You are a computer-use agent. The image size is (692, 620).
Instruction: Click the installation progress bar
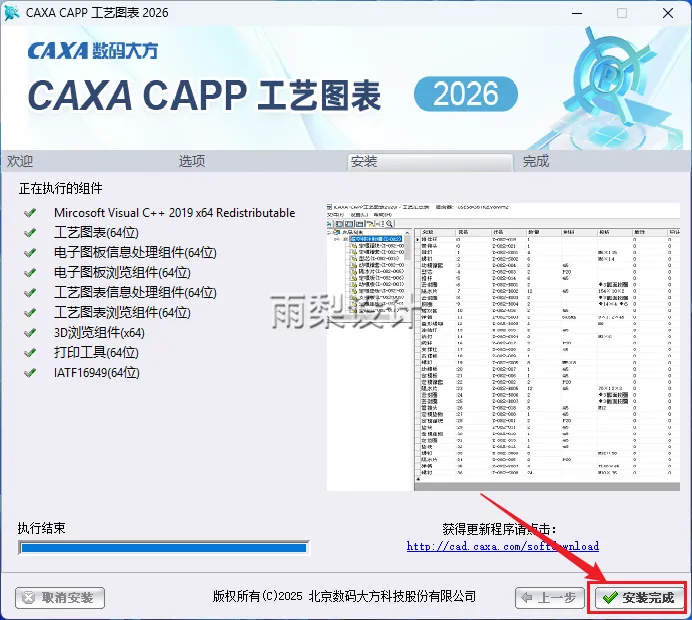point(164,548)
